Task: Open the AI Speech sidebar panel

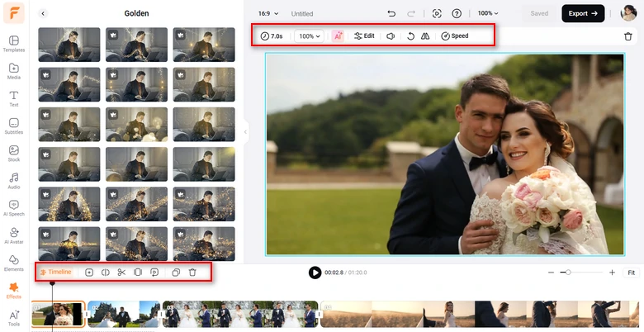Action: point(14,208)
